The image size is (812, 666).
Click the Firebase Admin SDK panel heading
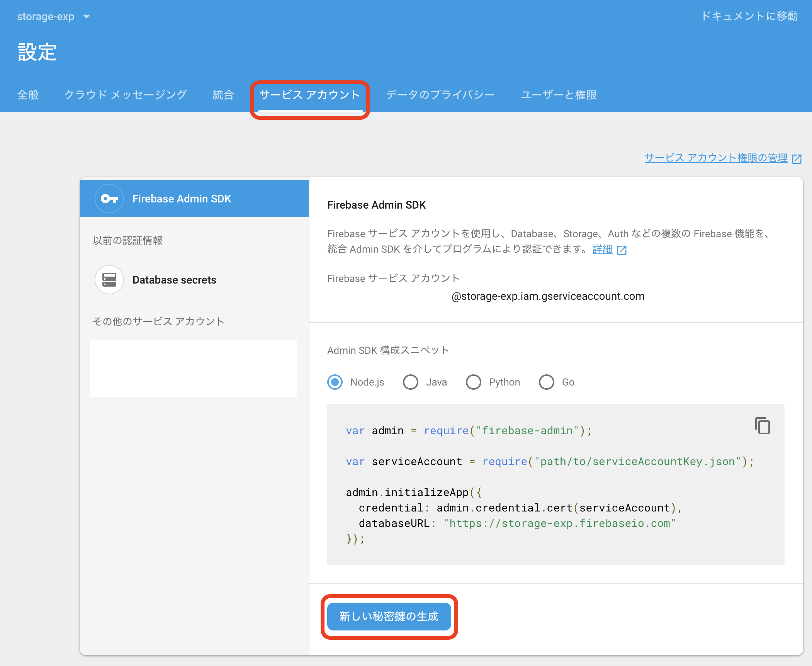(376, 205)
